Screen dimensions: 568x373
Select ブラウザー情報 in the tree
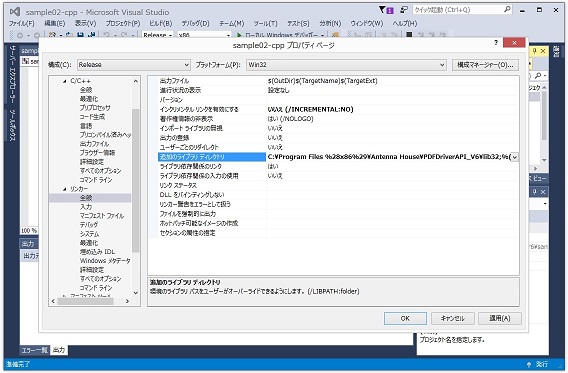point(97,153)
